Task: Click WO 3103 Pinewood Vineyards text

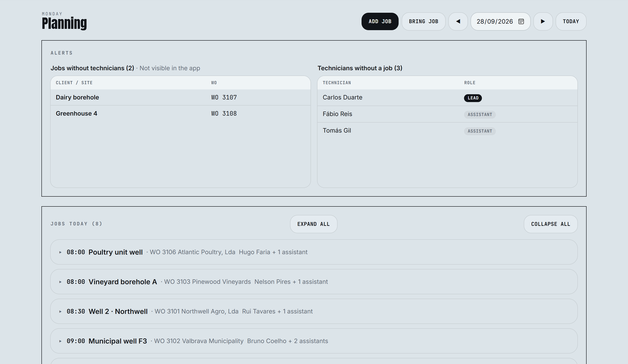Action: point(207,282)
